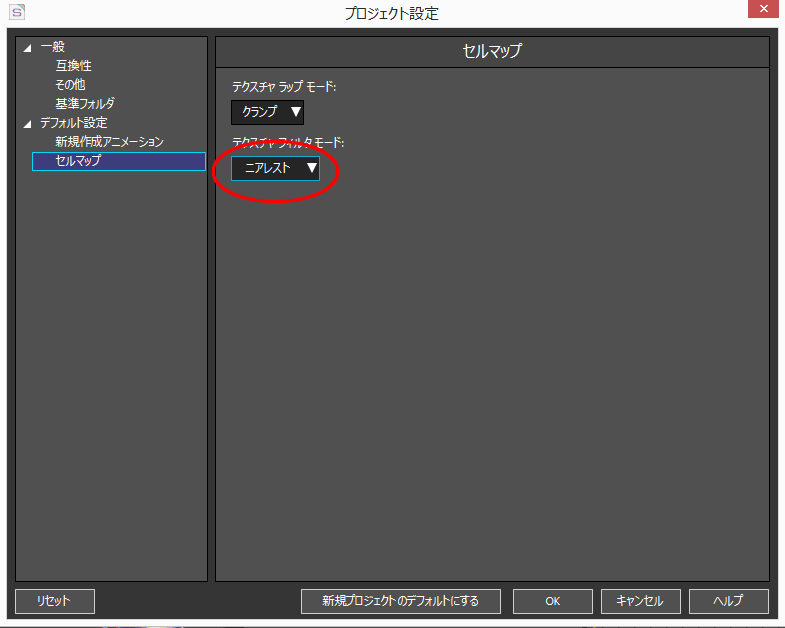Collapse the デフォルト設定 tree section arrow

[x=28, y=124]
